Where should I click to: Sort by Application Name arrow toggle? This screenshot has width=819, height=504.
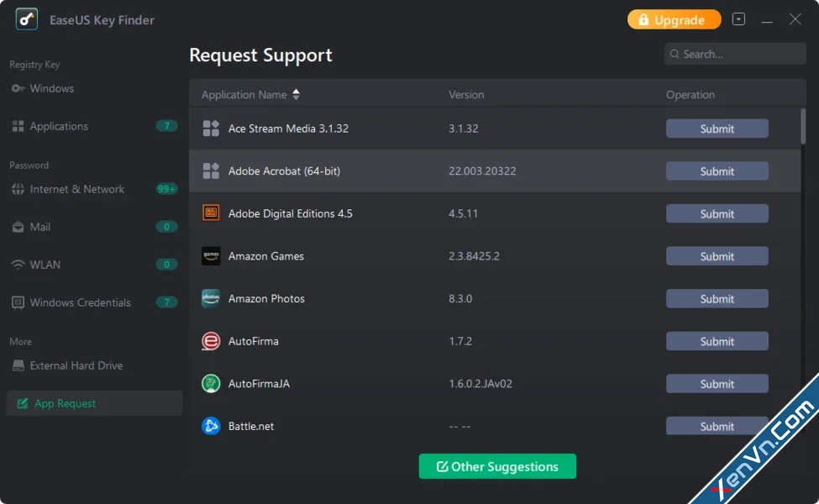(x=297, y=95)
